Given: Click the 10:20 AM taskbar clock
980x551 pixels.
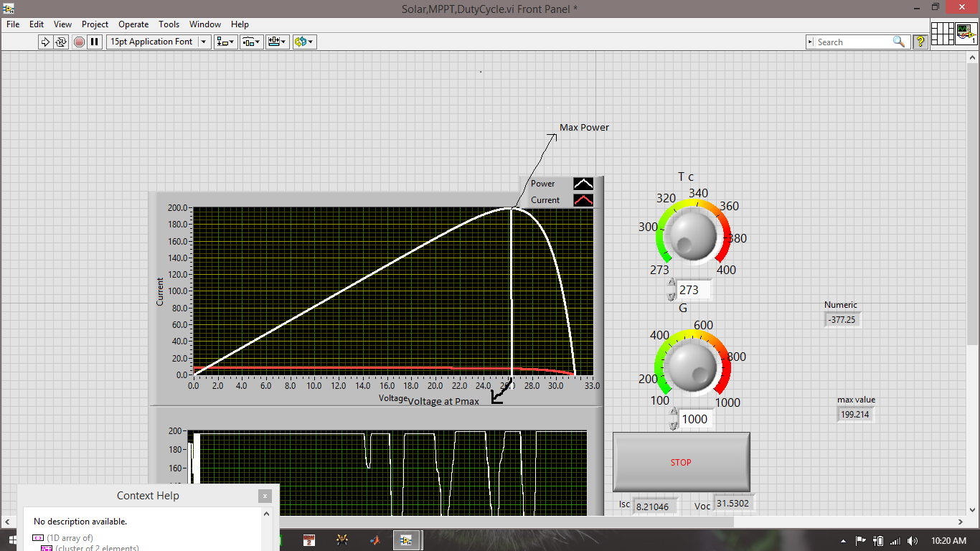Looking at the screenshot, I should [948, 540].
